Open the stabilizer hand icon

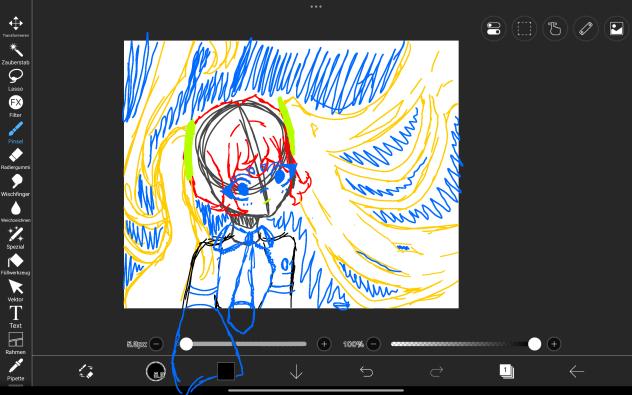pyautogui.click(x=555, y=29)
